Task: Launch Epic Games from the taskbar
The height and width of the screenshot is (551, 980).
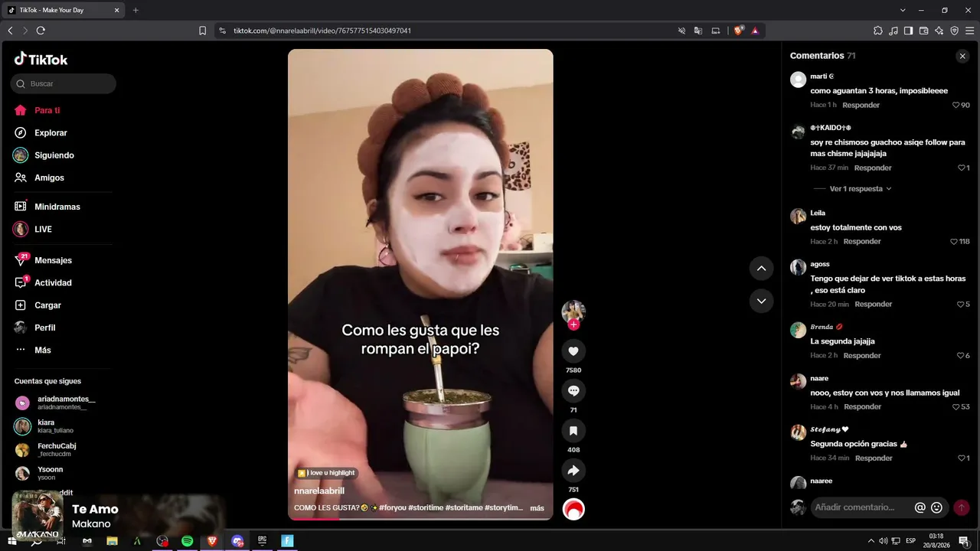Action: pyautogui.click(x=262, y=541)
